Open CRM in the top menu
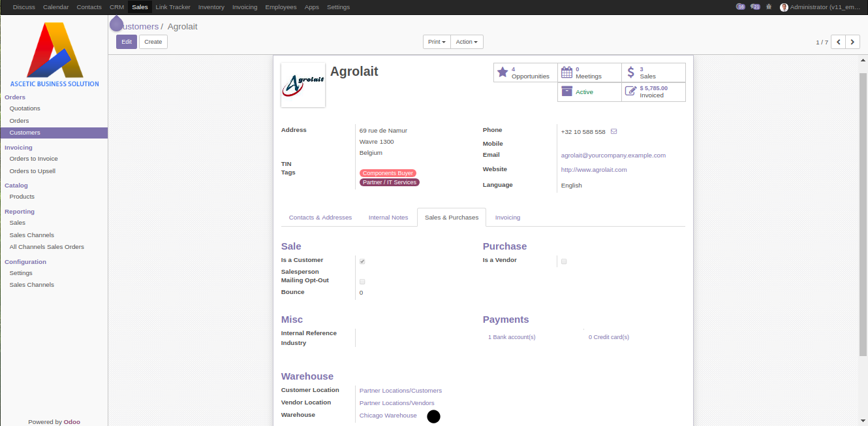Screen dimensions: 868x426 point(117,7)
